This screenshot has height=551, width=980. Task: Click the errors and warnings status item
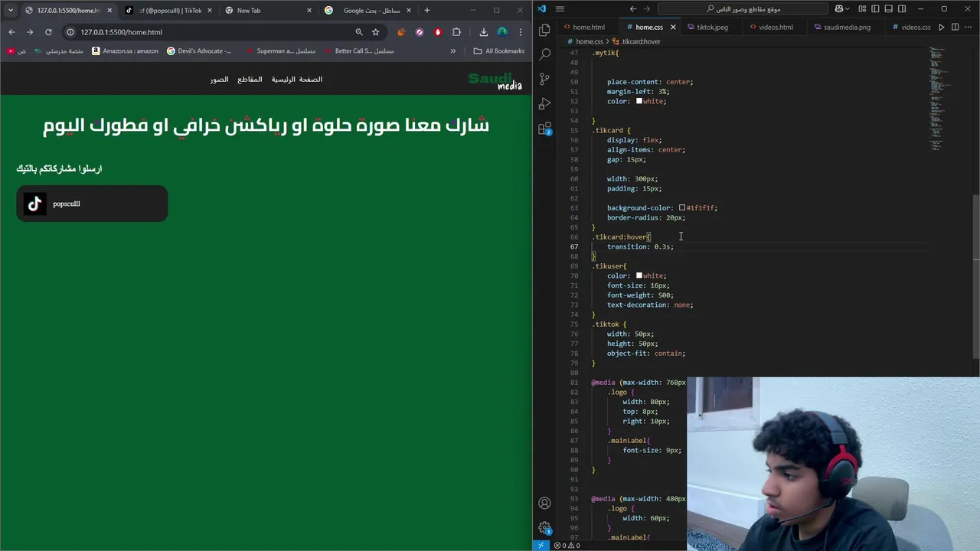coord(567,546)
